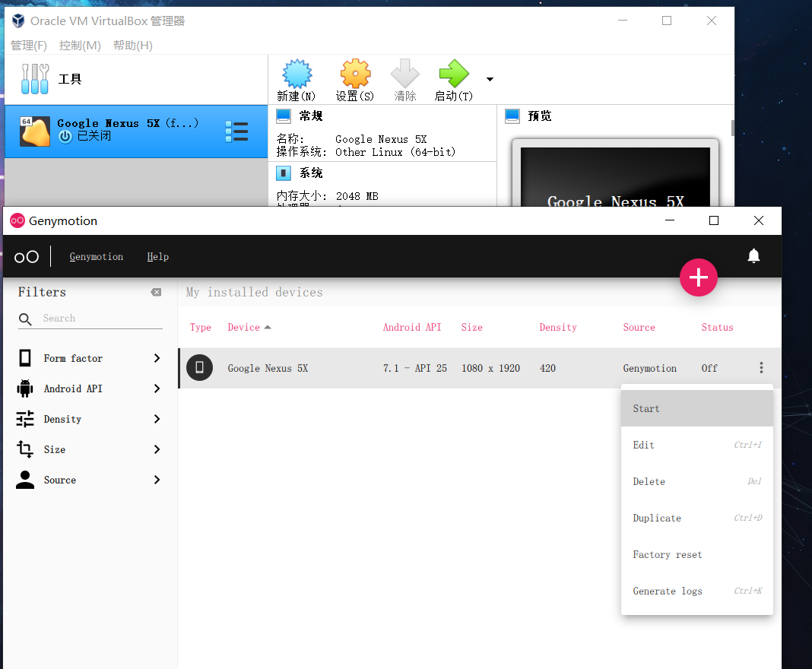Sort by Device column header
Screen dimensions: 812x669
point(244,327)
